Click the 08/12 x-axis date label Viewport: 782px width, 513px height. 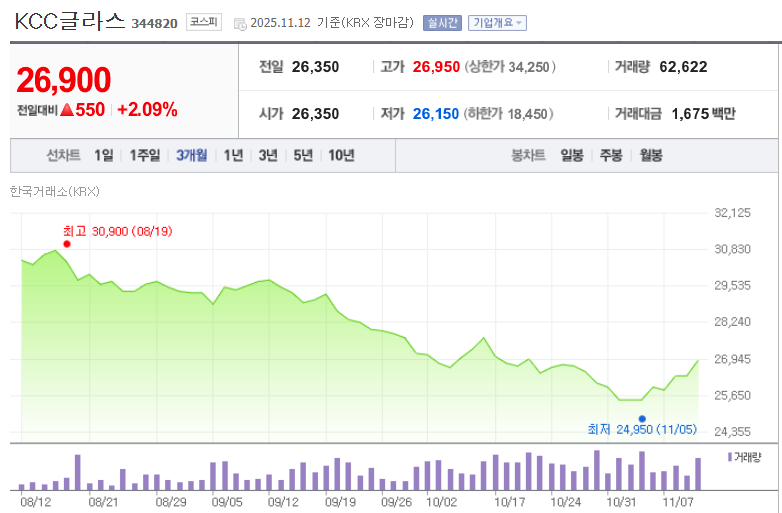tap(35, 502)
